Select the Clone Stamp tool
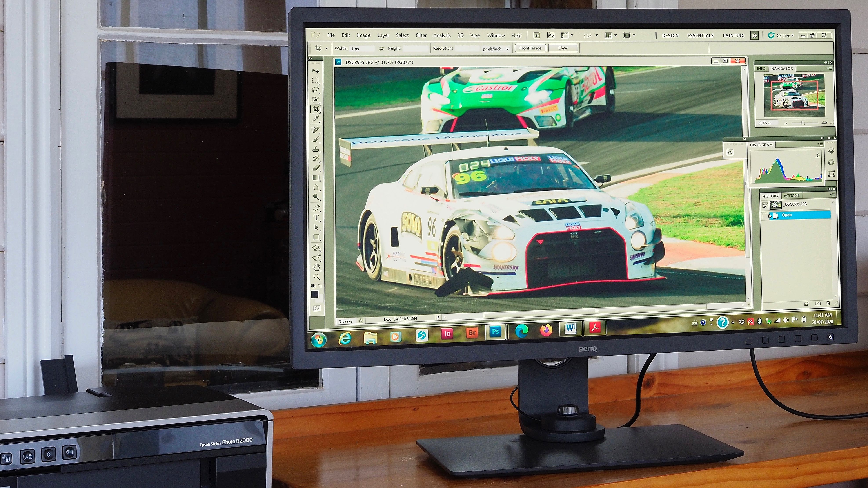This screenshot has height=488, width=868. click(x=316, y=148)
